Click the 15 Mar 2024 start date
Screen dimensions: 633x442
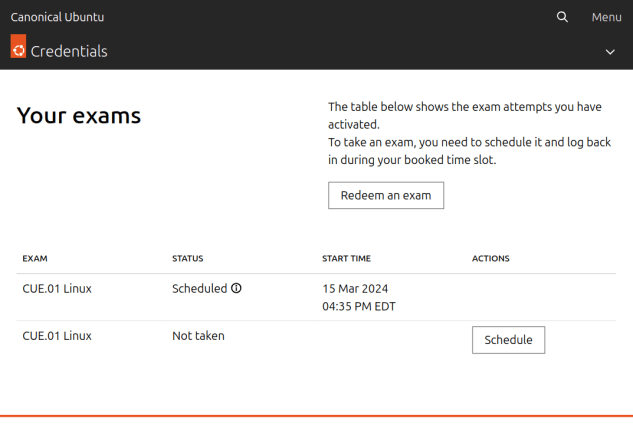coord(355,289)
